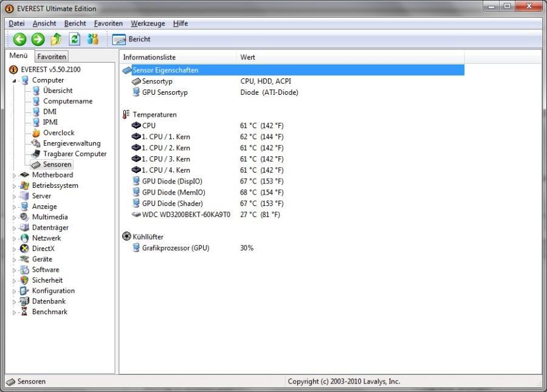Open the Werkzeuge menu
The height and width of the screenshot is (392, 547).
(148, 23)
